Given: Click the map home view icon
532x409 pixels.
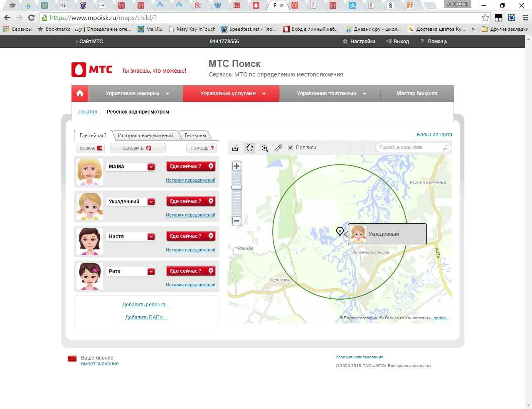Looking at the screenshot, I should tap(235, 148).
